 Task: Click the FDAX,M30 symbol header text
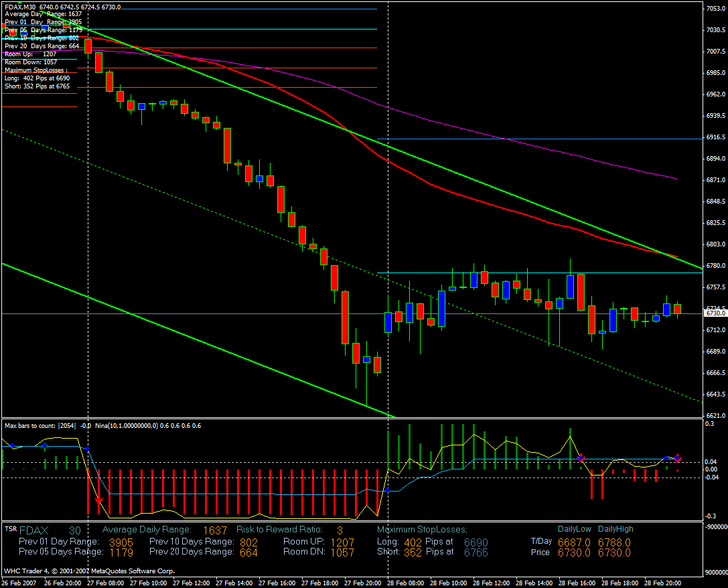tap(20, 7)
